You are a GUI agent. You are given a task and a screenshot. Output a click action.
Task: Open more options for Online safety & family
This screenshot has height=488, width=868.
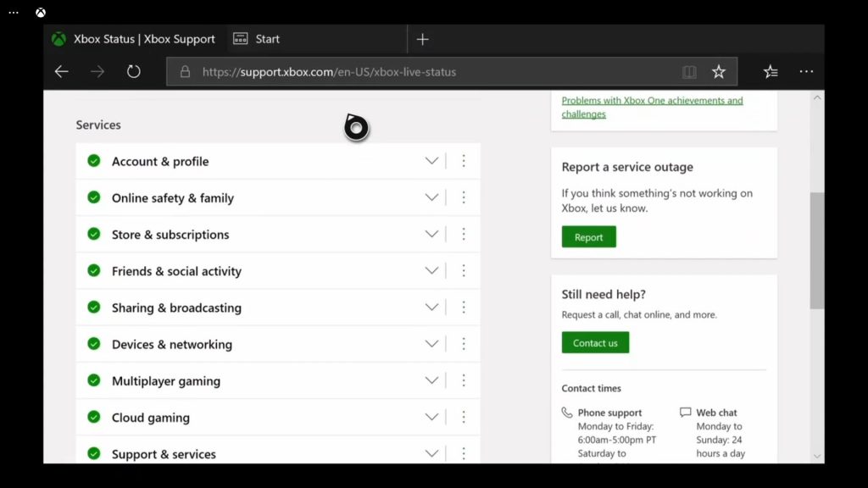coord(464,197)
